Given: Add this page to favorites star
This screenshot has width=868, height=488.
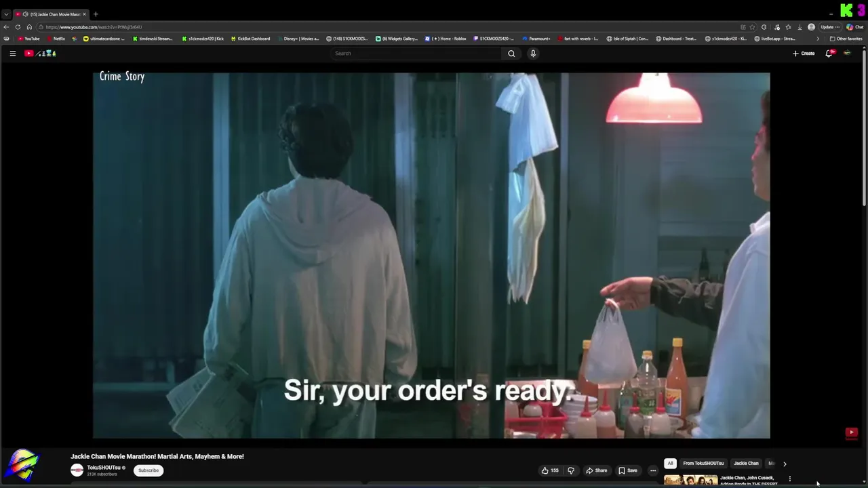Looking at the screenshot, I should (752, 27).
